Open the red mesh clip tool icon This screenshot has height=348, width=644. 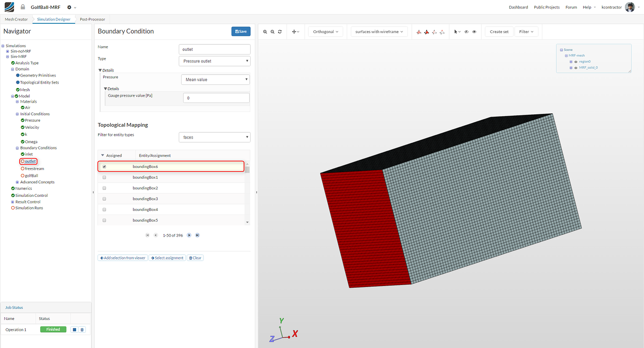point(427,32)
